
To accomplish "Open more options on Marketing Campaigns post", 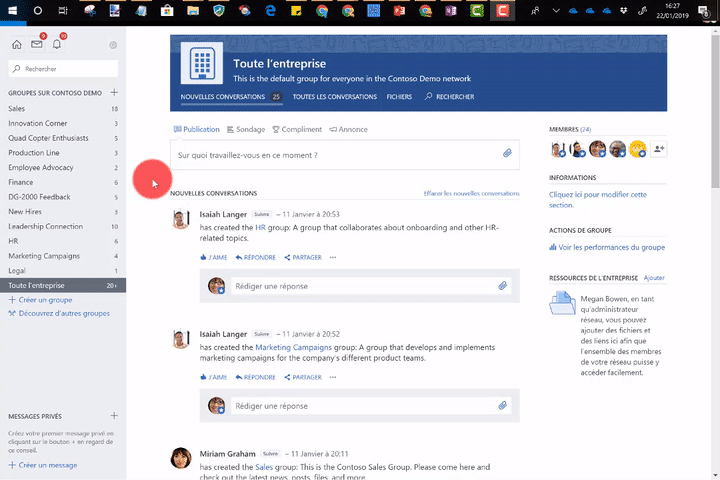I will pyautogui.click(x=333, y=377).
